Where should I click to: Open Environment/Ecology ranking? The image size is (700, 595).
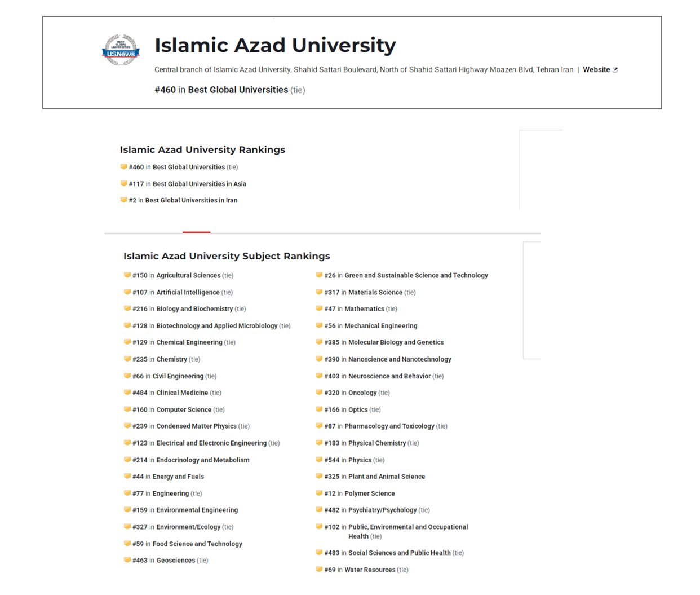189,527
